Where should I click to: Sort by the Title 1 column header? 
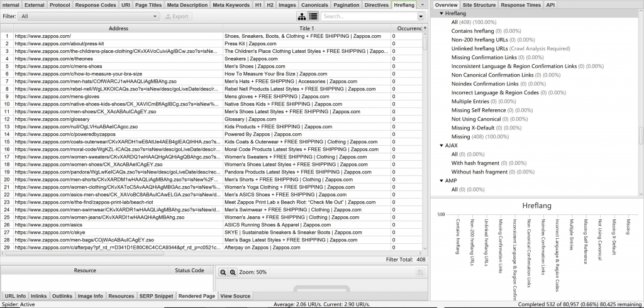307,28
